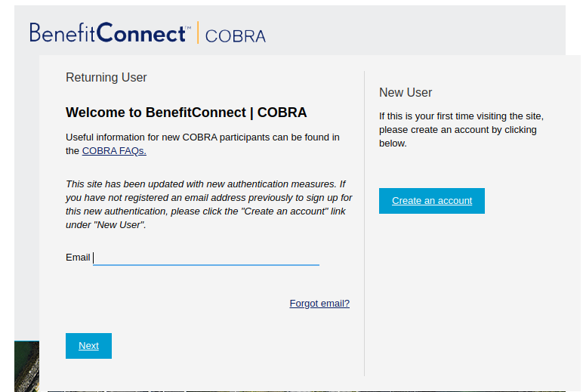583x392 pixels.
Task: Click the vertical divider between user panels
Action: coord(364,227)
